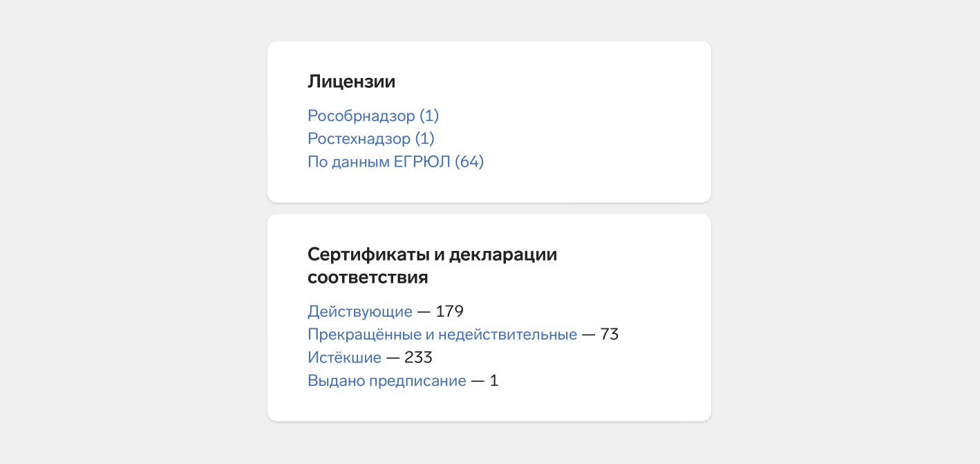Open the По данным ЕГРЮЛ link
This screenshot has width=980, height=464.
pyautogui.click(x=395, y=162)
